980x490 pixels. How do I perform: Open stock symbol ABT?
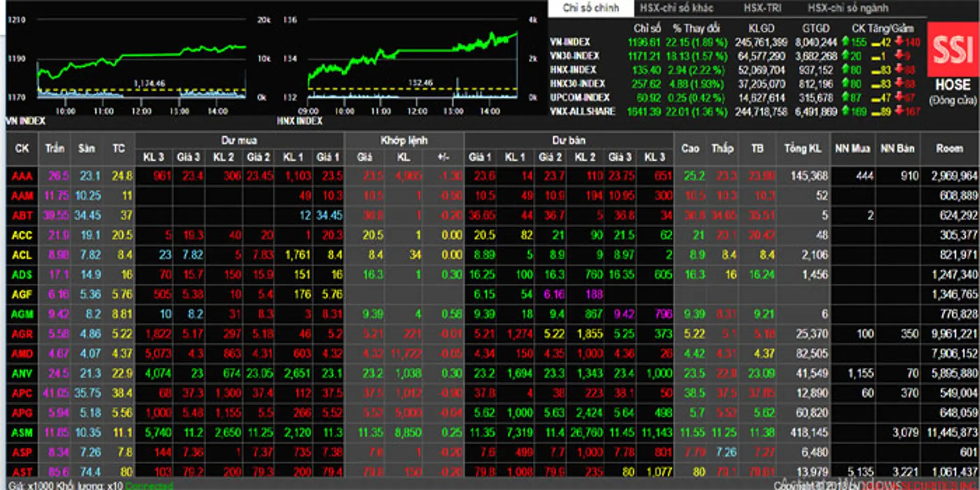[22, 216]
